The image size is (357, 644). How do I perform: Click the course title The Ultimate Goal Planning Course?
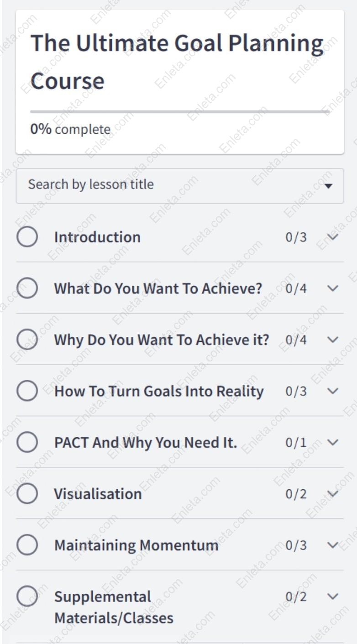click(178, 61)
